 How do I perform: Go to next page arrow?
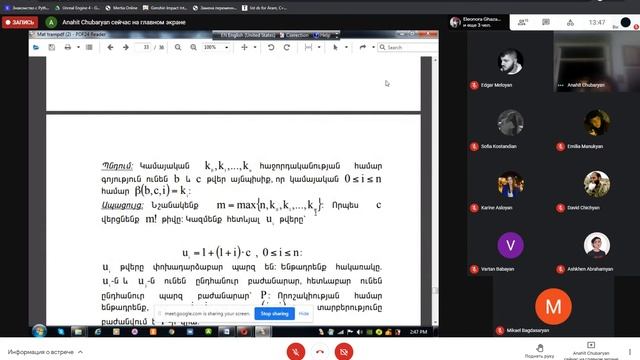click(x=126, y=47)
